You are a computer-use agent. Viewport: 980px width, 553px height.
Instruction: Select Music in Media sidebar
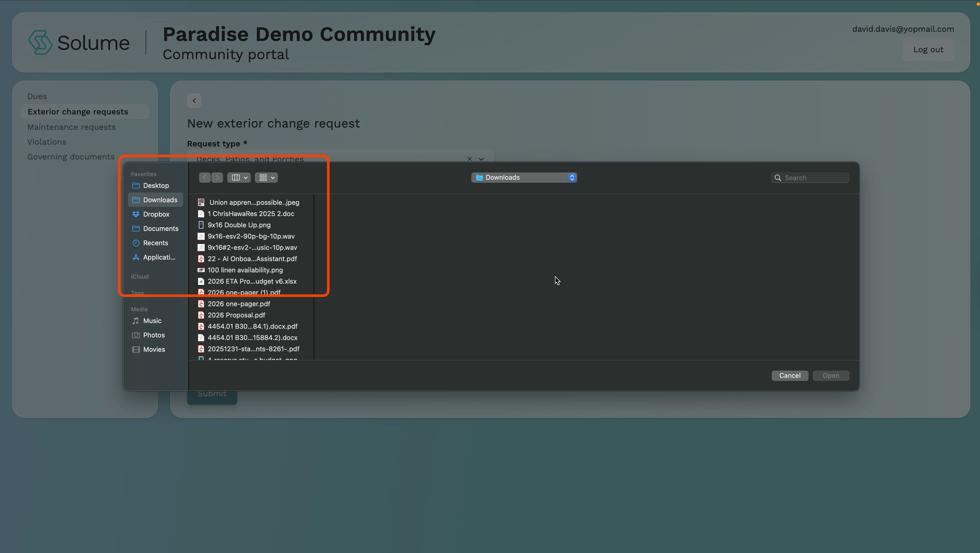click(x=156, y=321)
